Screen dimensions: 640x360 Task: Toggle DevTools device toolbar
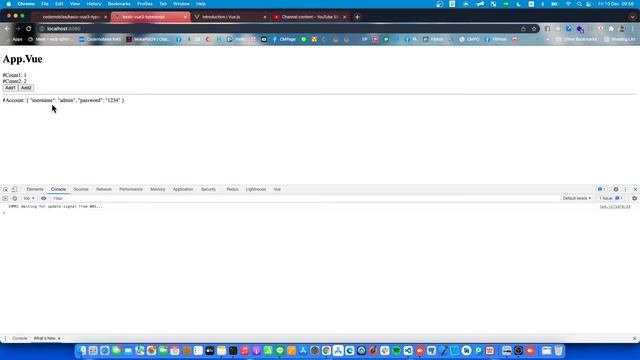(x=14, y=189)
